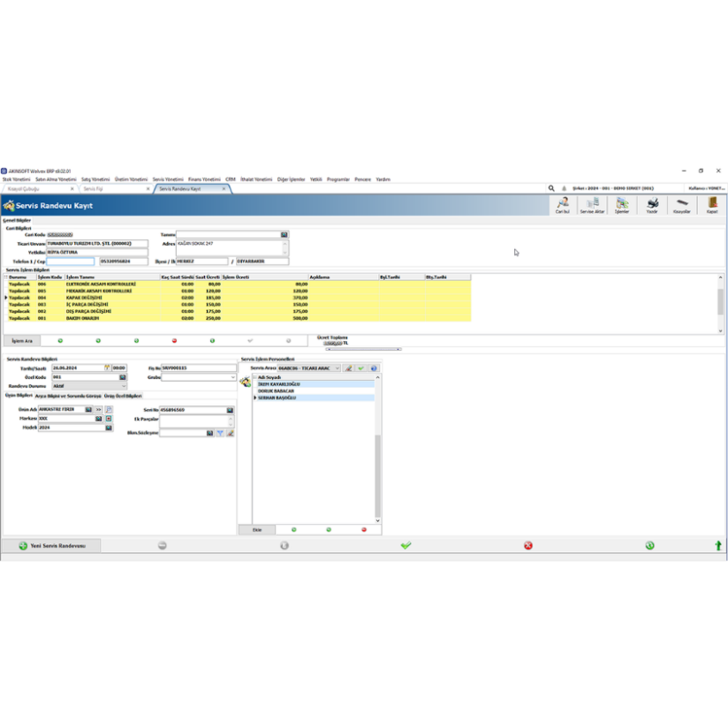Click the filter icon next to Bkm.Sözleşme

point(220,433)
